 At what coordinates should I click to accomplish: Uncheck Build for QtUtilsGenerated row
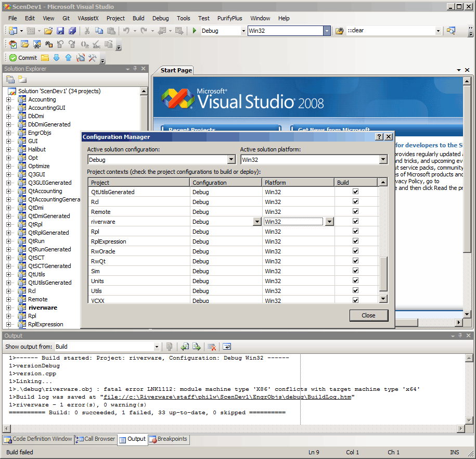(x=355, y=192)
